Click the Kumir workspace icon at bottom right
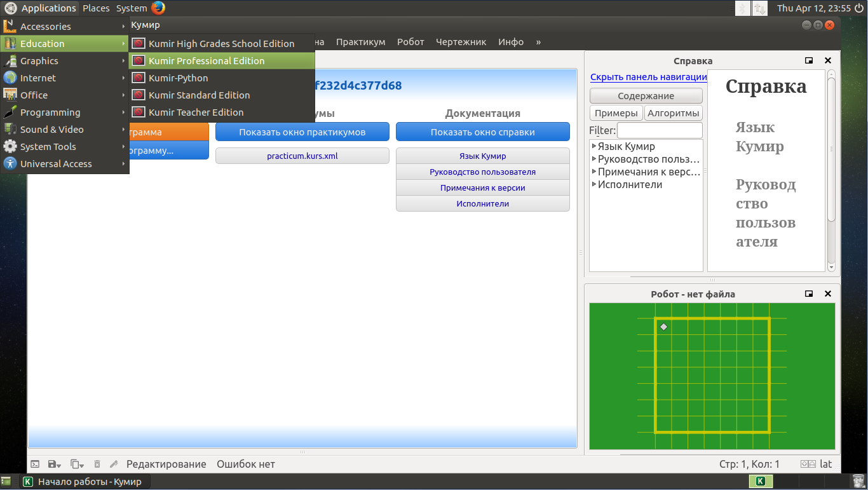The width and height of the screenshot is (868, 490). [x=761, y=481]
